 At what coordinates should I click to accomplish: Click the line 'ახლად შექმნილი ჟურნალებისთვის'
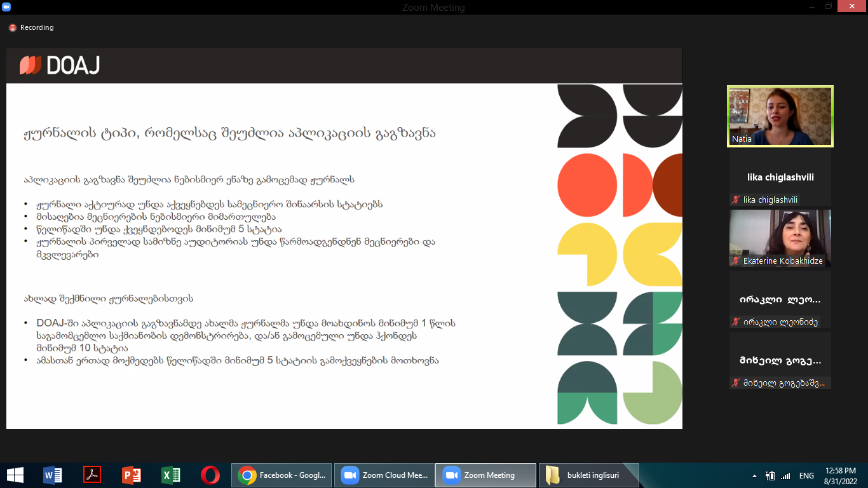pyautogui.click(x=109, y=298)
